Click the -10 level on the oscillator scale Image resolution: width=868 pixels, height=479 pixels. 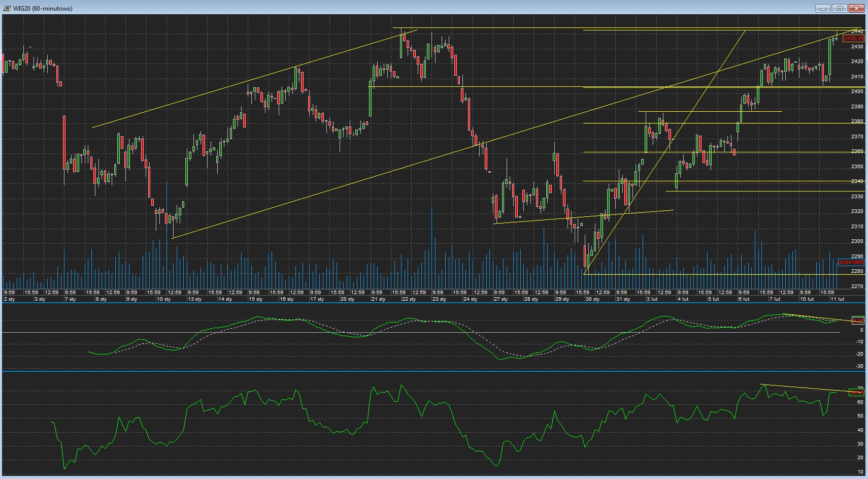[859, 342]
